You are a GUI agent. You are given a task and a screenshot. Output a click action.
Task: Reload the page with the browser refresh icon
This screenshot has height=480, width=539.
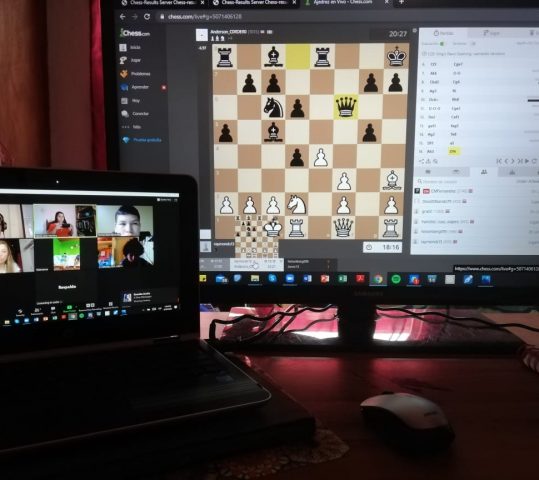pyautogui.click(x=147, y=16)
